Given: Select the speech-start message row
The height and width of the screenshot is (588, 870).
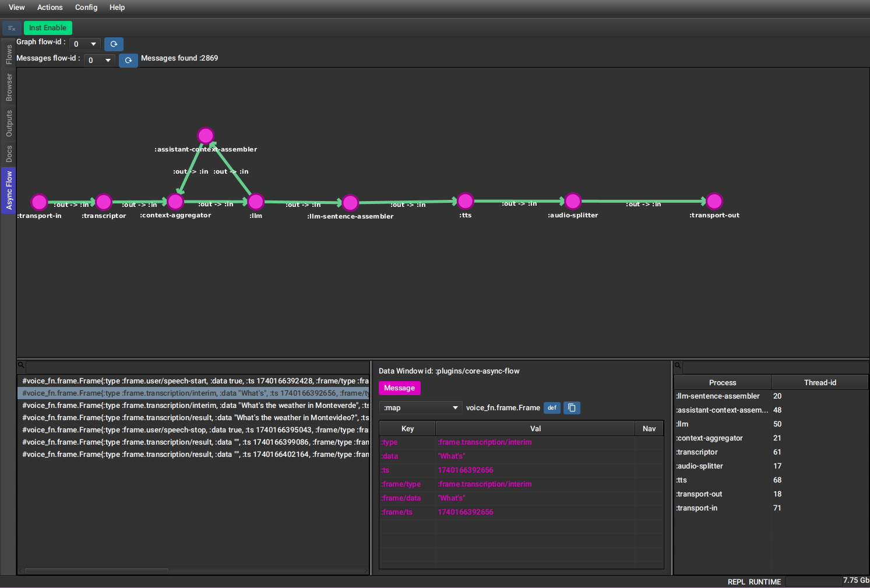Looking at the screenshot, I should tap(193, 381).
